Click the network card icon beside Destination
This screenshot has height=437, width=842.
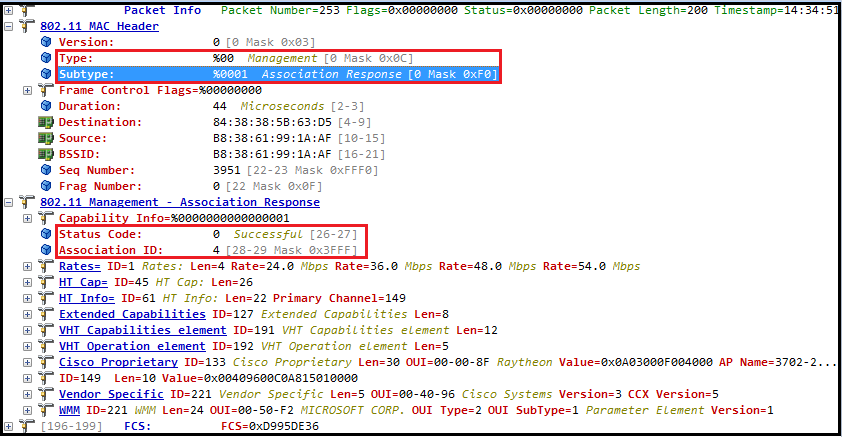pos(46,122)
